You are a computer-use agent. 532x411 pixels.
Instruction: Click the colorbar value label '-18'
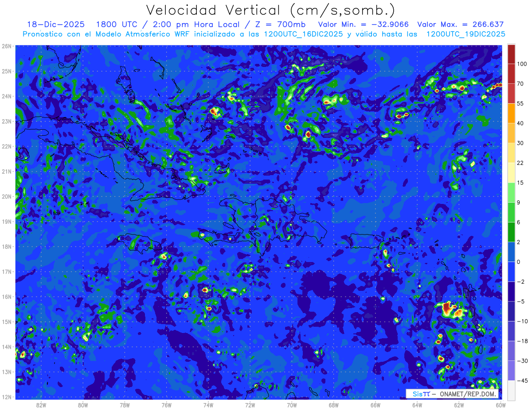pos(522,341)
